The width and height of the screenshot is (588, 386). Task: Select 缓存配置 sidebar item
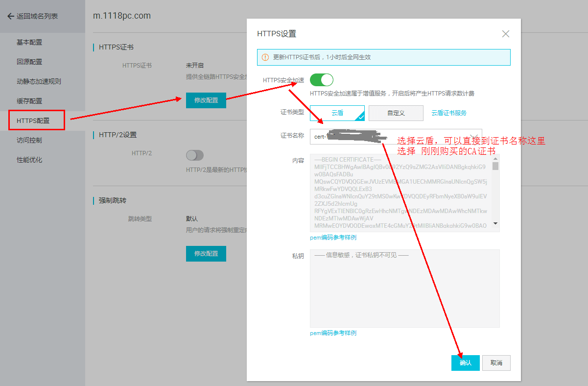(x=29, y=101)
